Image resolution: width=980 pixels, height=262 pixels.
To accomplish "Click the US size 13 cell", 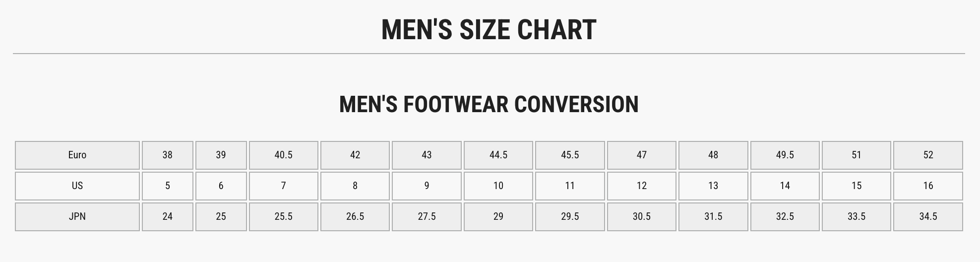I will click(x=713, y=186).
